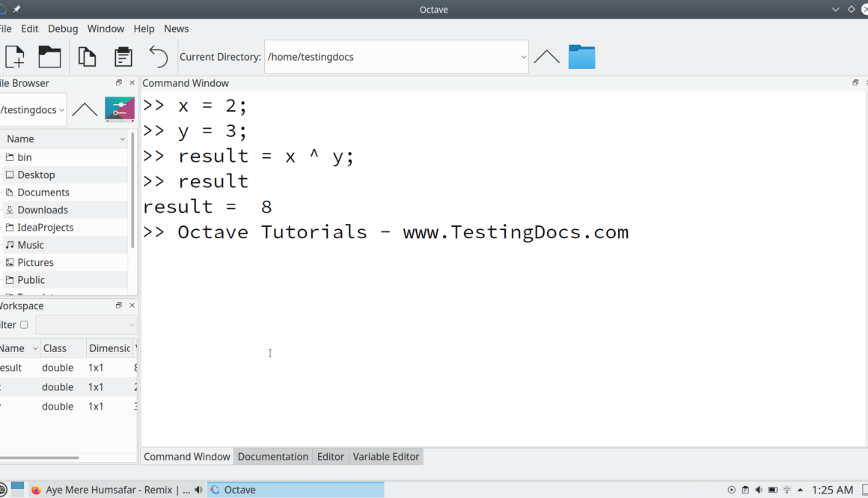Open clipboard manager in system tray
The height and width of the screenshot is (498, 868).
pyautogui.click(x=745, y=490)
